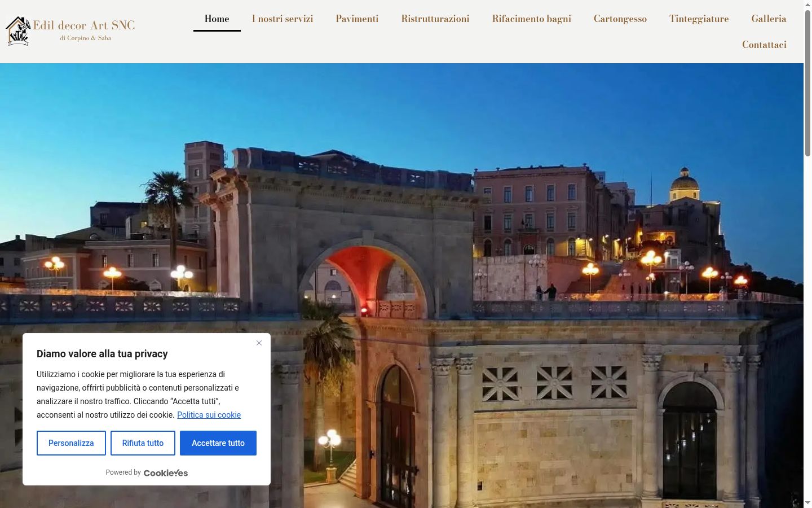Close the cookie privacy banner
Viewport: 812px width, 508px height.
point(259,343)
